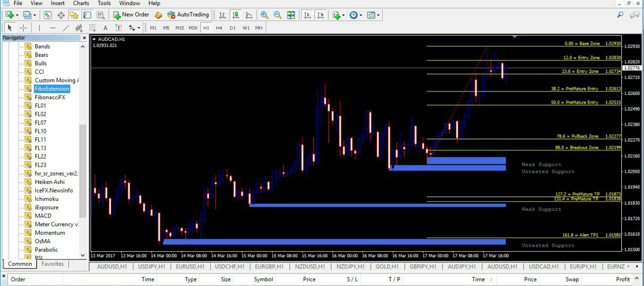The image size is (644, 286).
Task: Select the MACD indicator
Action: (x=43, y=216)
